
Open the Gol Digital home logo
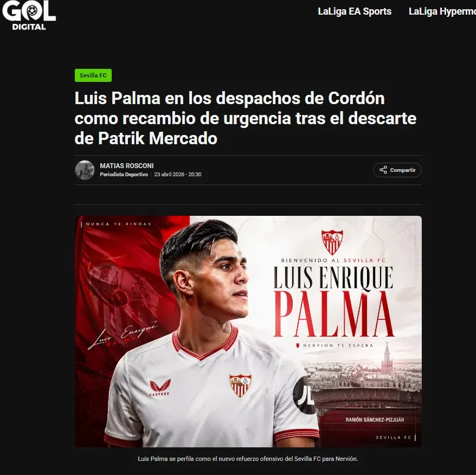[29, 15]
